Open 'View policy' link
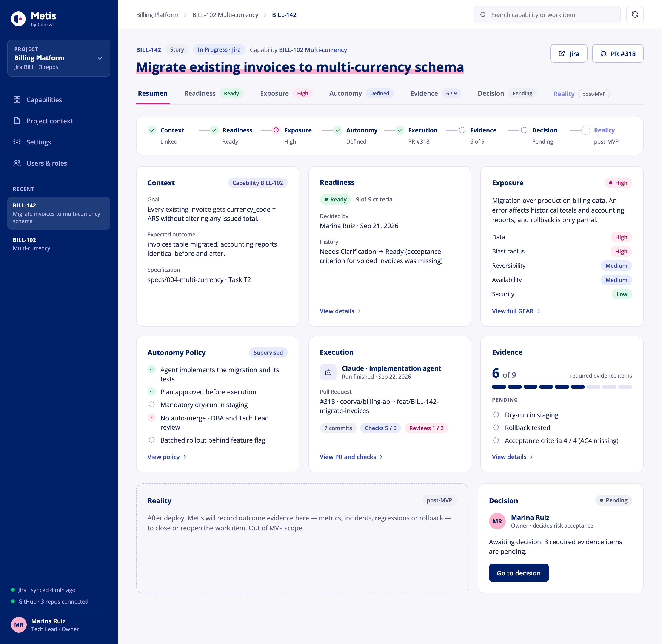 tap(167, 457)
